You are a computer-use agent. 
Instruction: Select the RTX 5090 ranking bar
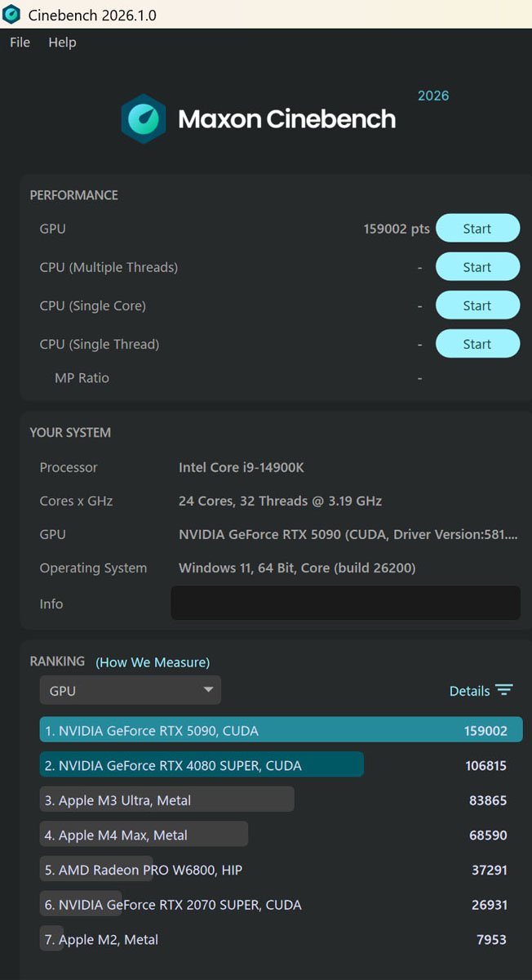pyautogui.click(x=281, y=731)
